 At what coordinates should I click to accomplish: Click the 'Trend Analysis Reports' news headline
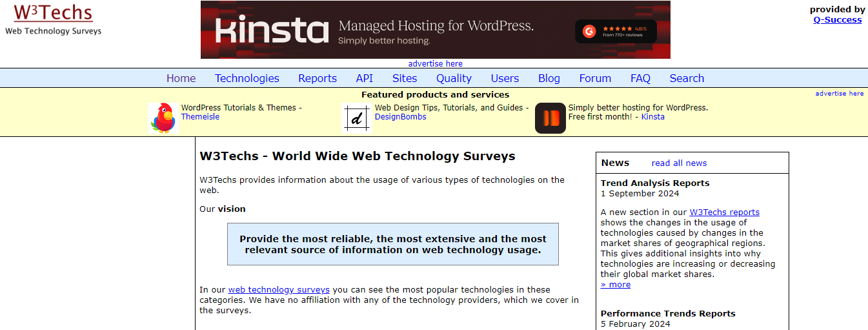tap(655, 183)
